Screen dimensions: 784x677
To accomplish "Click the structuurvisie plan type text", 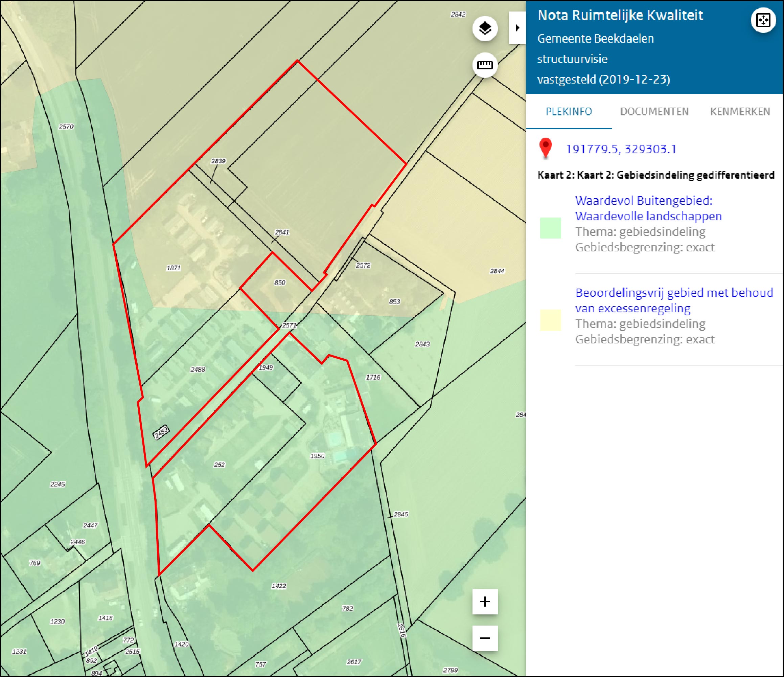I will pos(572,59).
